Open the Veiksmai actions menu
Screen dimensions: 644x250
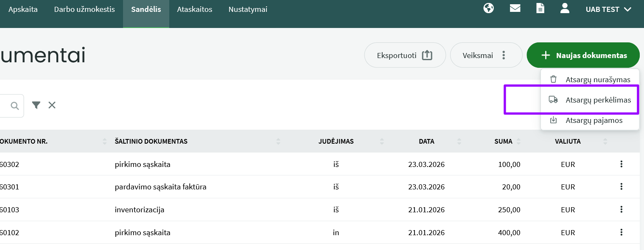pos(486,55)
